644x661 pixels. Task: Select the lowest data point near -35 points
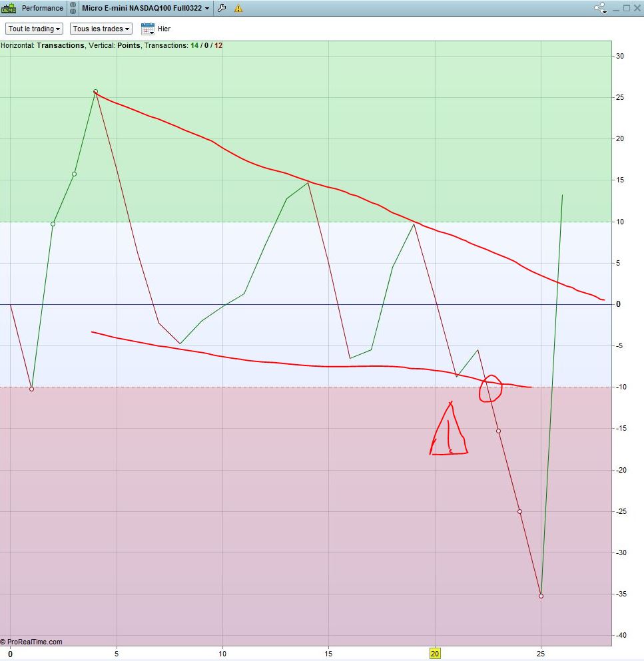[x=541, y=596]
